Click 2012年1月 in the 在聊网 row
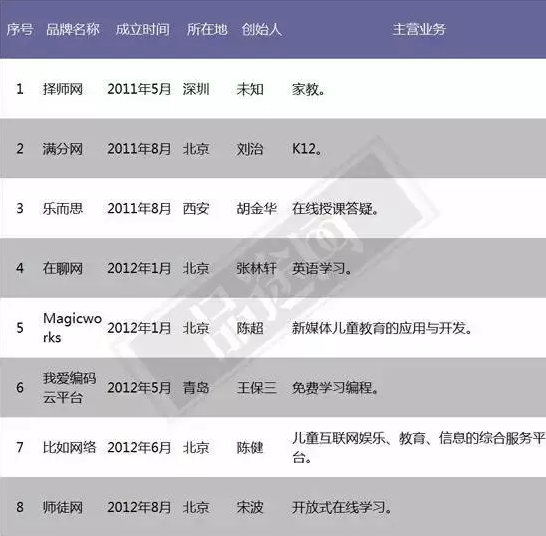 [139, 269]
